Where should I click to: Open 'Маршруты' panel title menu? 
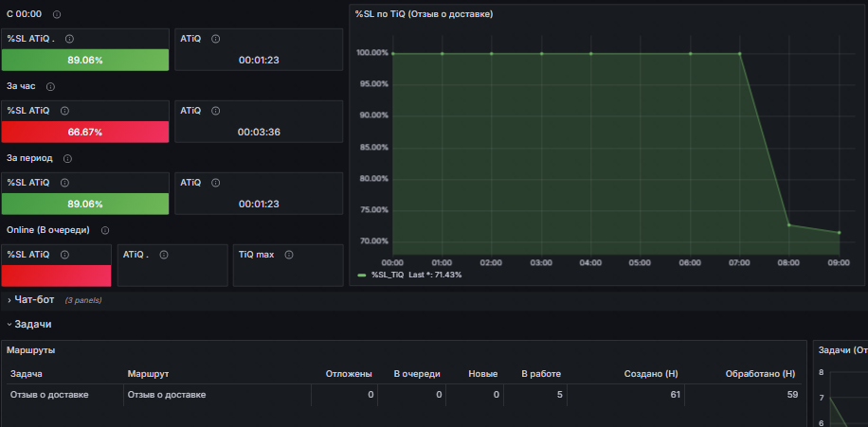(x=31, y=350)
